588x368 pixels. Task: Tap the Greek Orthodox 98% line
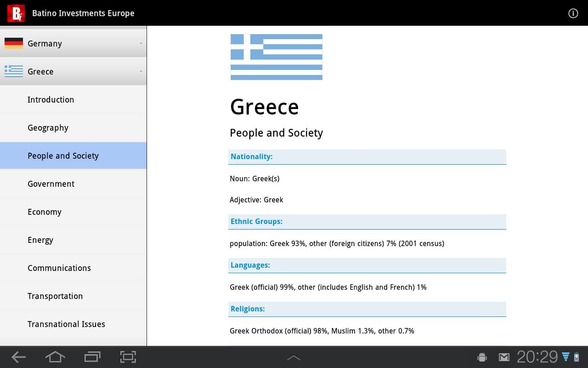click(x=322, y=331)
